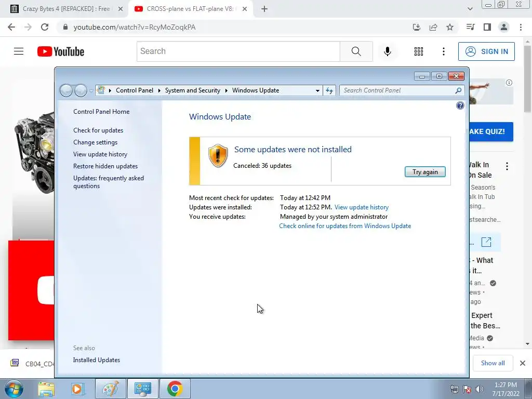Click YouTube search magnifier button

pyautogui.click(x=356, y=51)
